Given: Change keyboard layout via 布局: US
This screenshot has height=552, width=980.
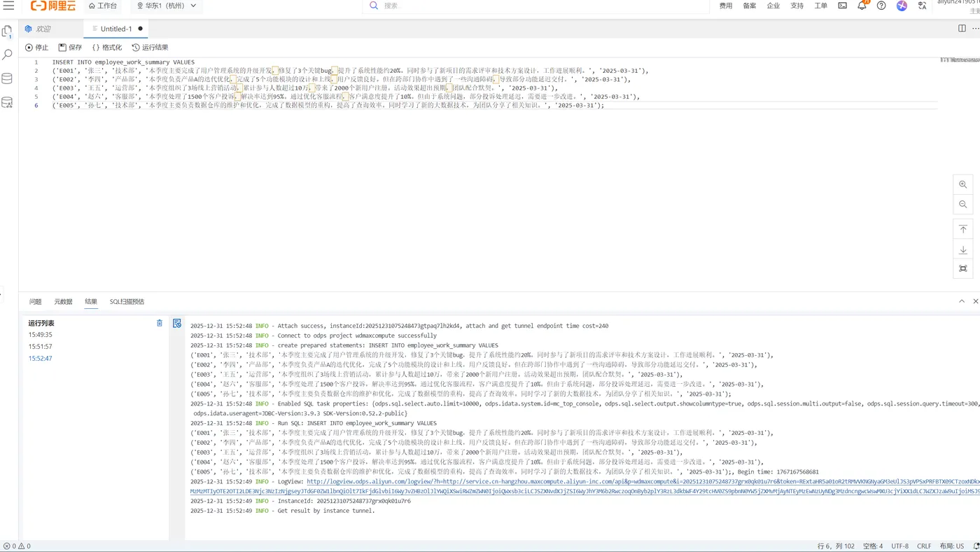Looking at the screenshot, I should 952,546.
